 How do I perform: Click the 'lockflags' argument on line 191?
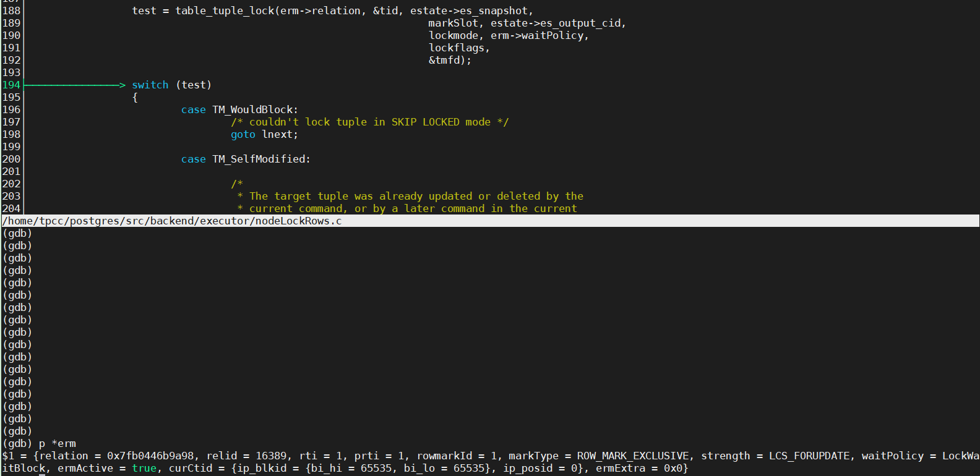[x=456, y=48]
